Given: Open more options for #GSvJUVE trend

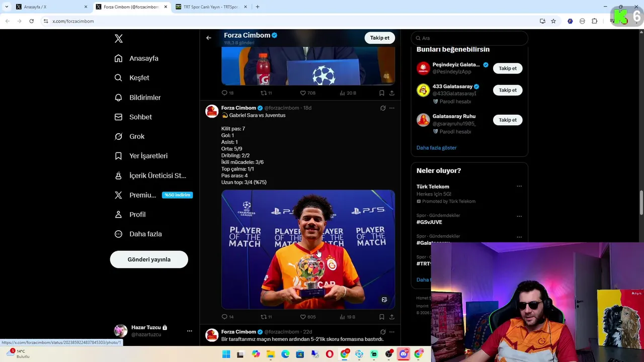Looking at the screenshot, I should [x=519, y=217].
